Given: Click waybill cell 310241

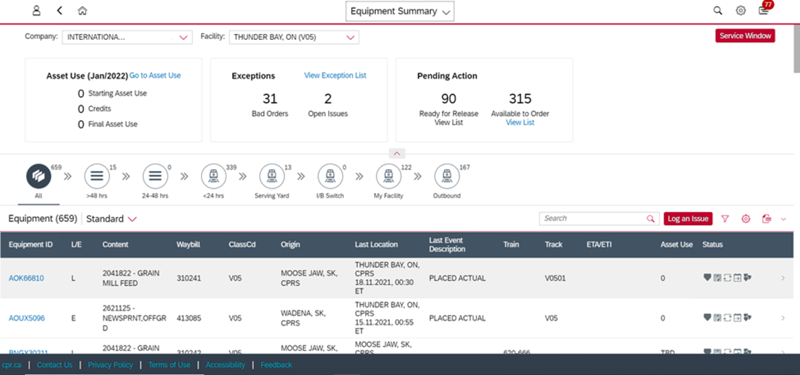Looking at the screenshot, I should pyautogui.click(x=189, y=278).
